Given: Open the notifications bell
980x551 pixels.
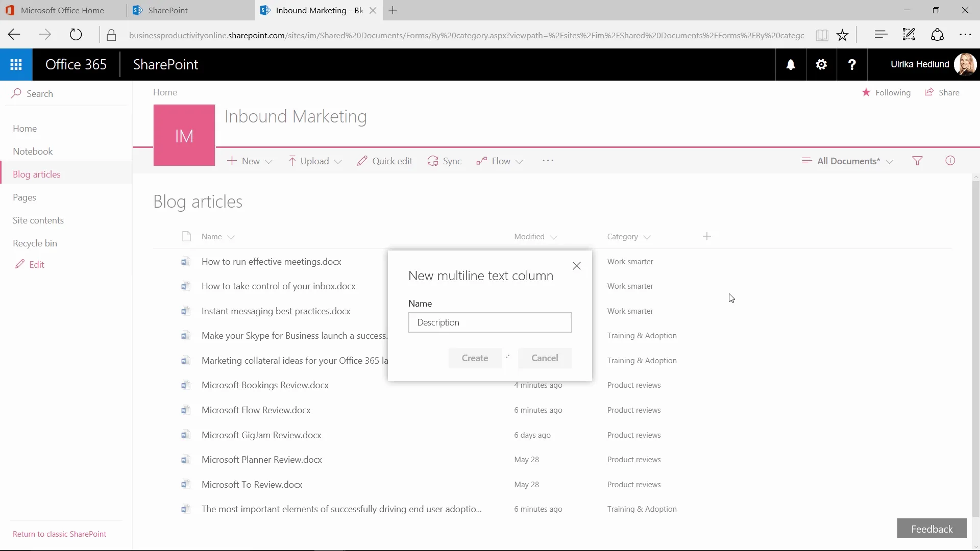Looking at the screenshot, I should pyautogui.click(x=791, y=64).
